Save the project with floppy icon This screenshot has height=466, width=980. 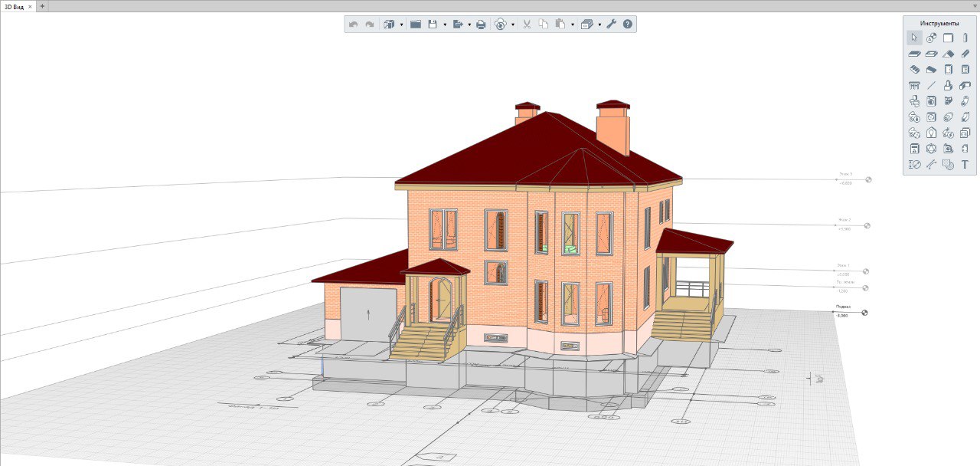433,25
